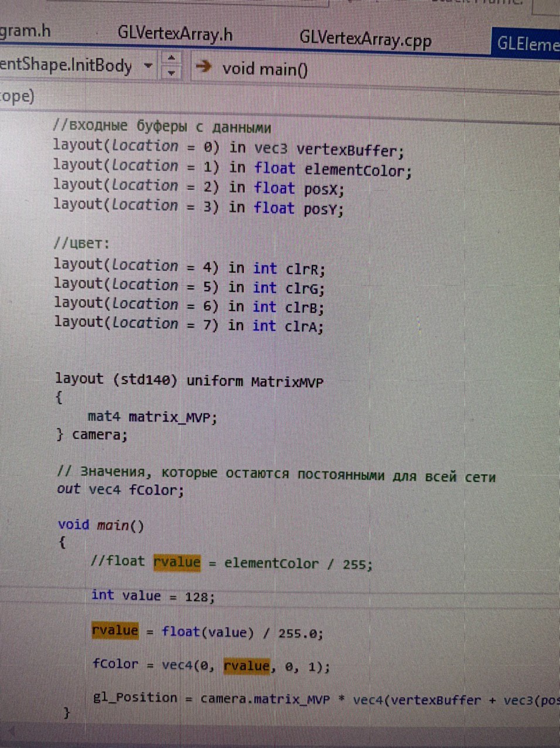Click 'clrA;' in the location 7 line
Image resolution: width=560 pixels, height=748 pixels.
[304, 326]
